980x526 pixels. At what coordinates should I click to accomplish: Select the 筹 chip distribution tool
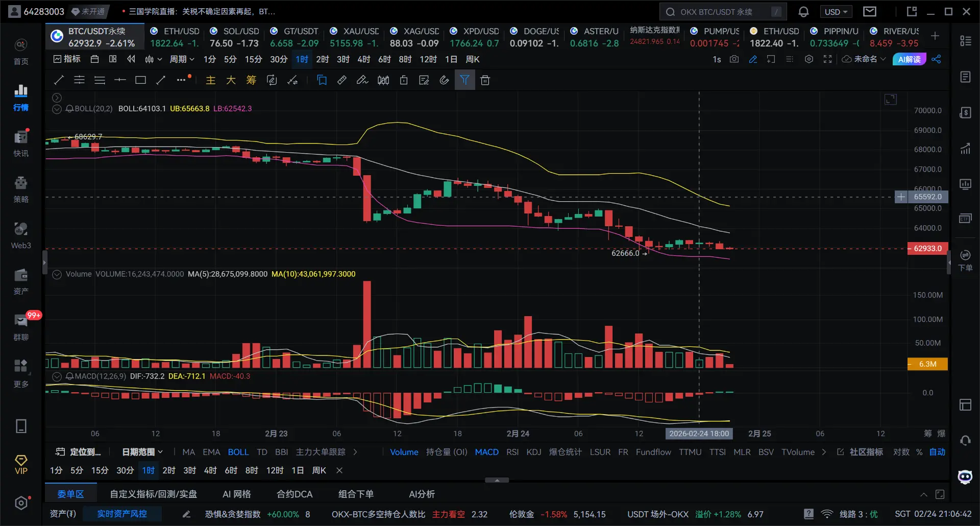pyautogui.click(x=251, y=80)
